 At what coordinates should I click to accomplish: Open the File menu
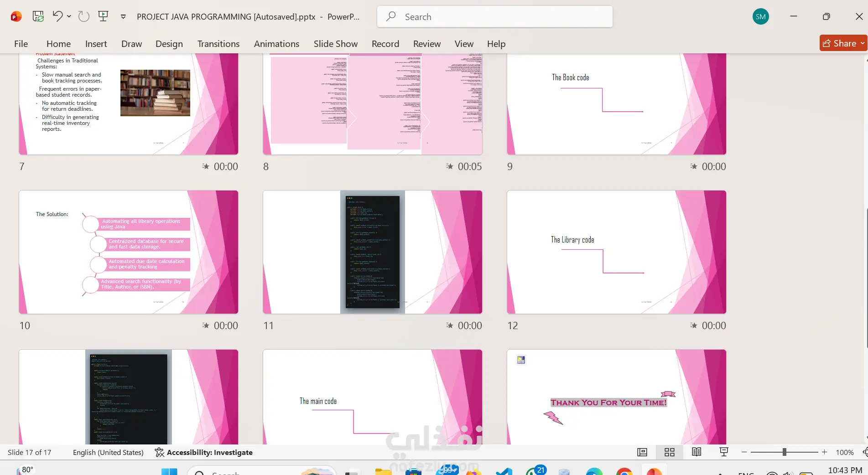pos(21,44)
